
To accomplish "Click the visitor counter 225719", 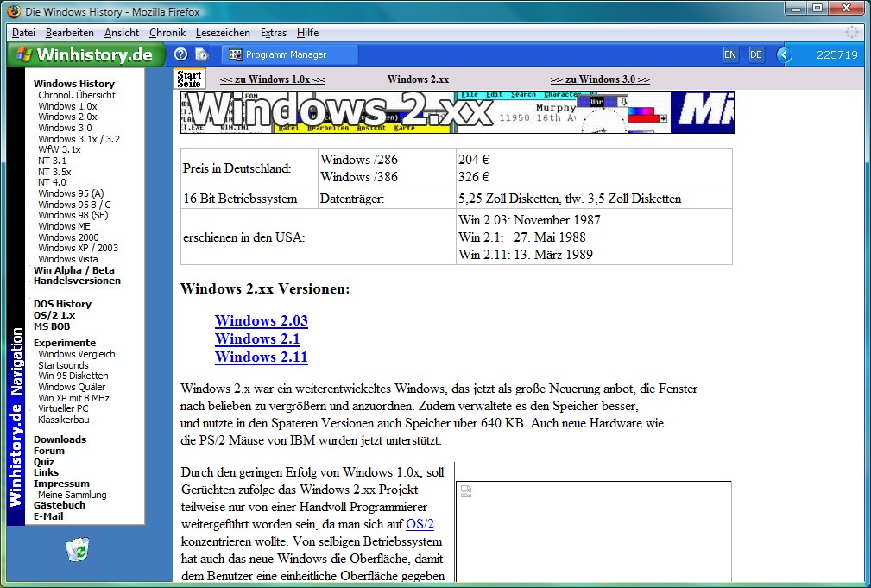I will (836, 54).
